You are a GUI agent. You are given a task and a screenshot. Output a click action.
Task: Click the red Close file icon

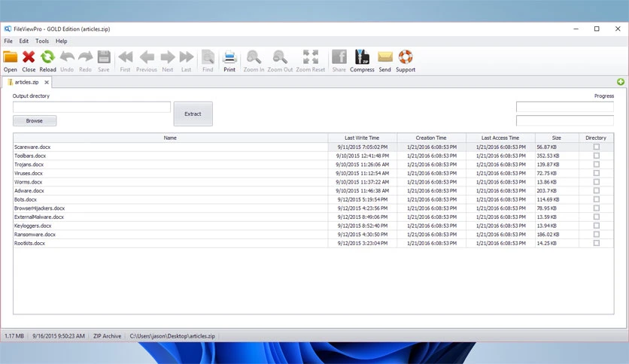[x=29, y=57]
